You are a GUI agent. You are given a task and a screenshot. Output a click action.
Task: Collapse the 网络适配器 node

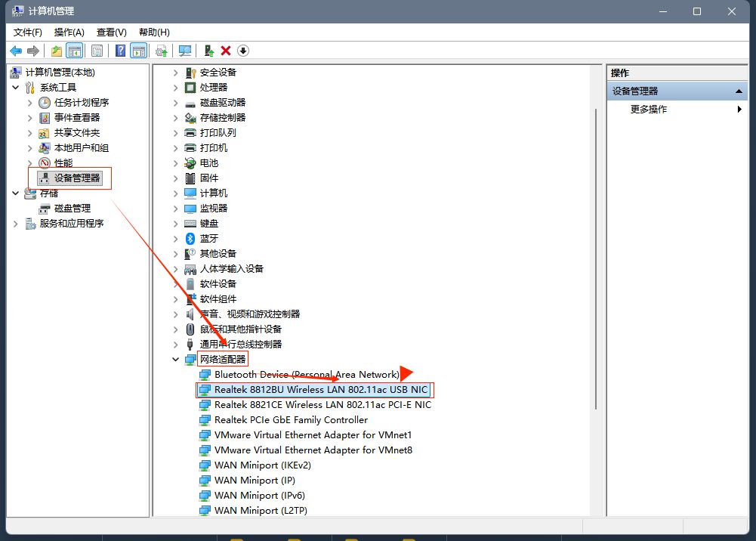176,360
